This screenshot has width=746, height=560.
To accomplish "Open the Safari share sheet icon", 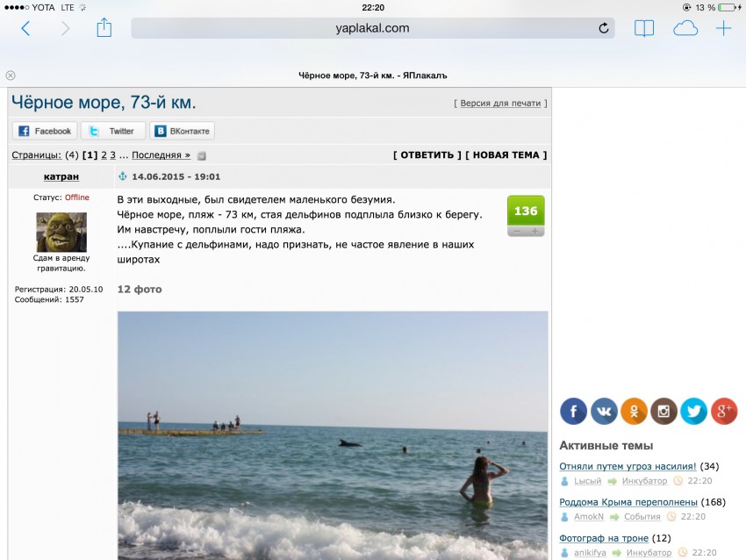I will (x=104, y=27).
